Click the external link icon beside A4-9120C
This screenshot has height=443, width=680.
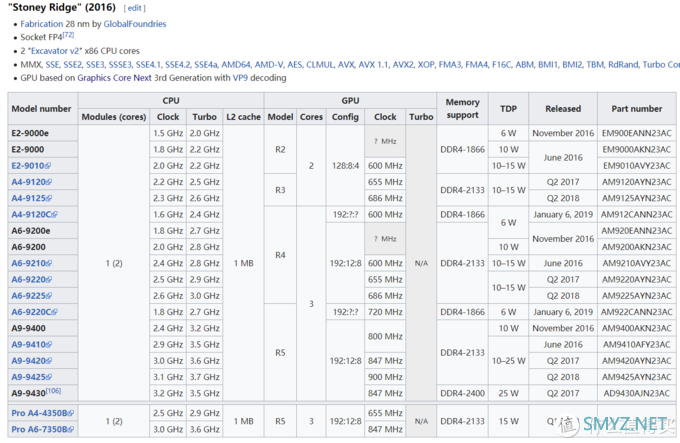(x=54, y=215)
